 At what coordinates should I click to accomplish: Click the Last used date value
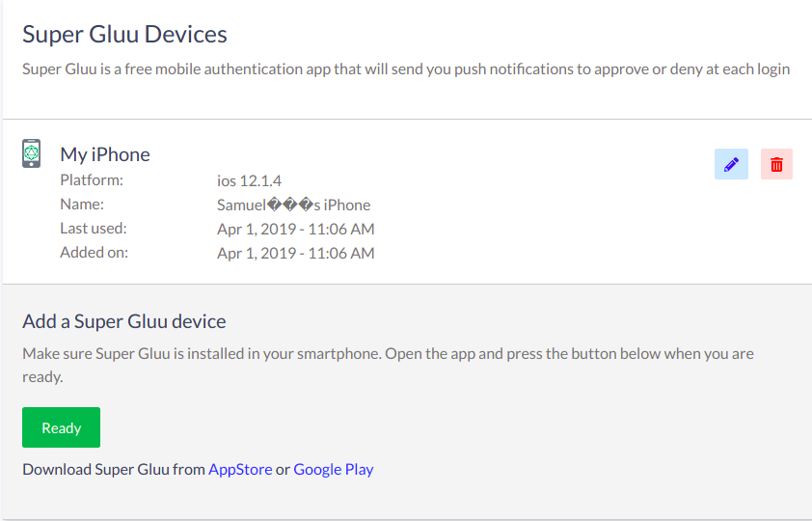click(295, 229)
